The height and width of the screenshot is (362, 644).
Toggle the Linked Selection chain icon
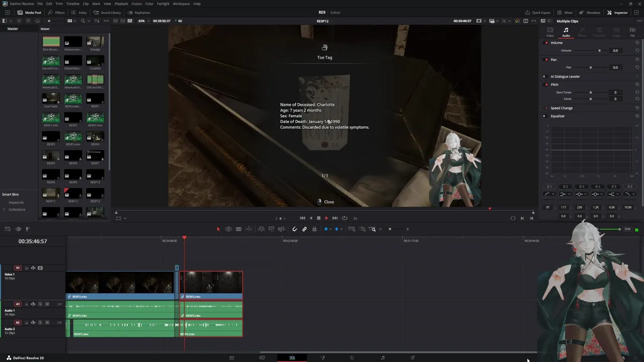[x=304, y=229]
